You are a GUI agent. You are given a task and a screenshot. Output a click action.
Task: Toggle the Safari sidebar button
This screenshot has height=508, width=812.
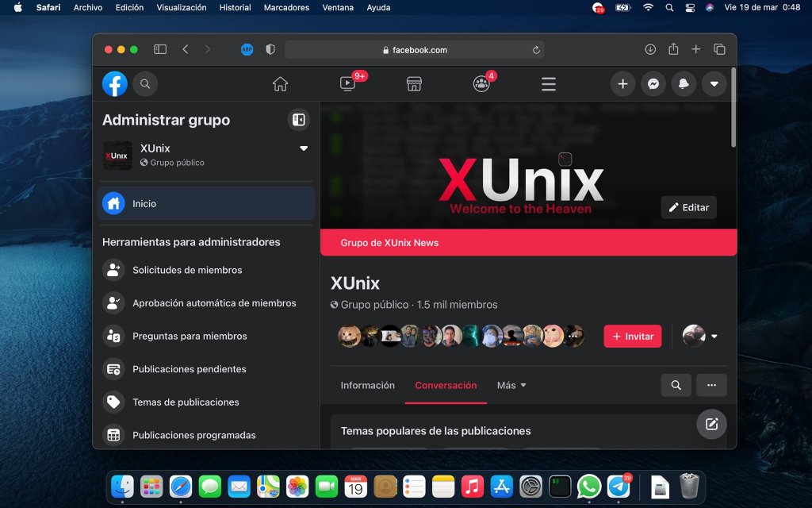pyautogui.click(x=160, y=49)
